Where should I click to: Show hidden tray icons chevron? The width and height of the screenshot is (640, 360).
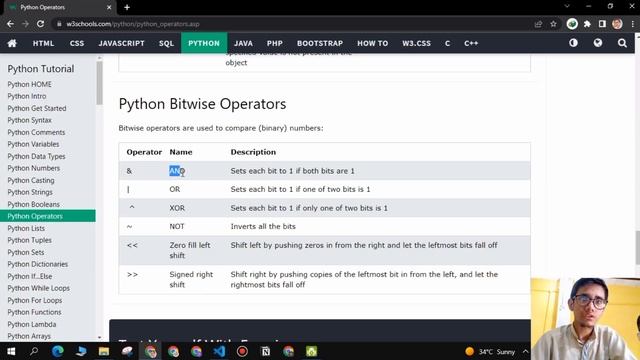(525, 351)
